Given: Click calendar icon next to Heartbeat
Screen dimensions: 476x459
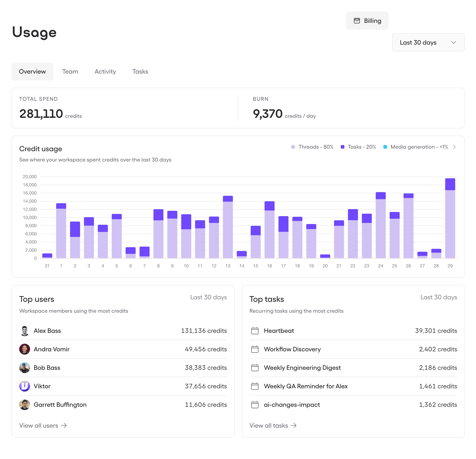Looking at the screenshot, I should coord(254,331).
